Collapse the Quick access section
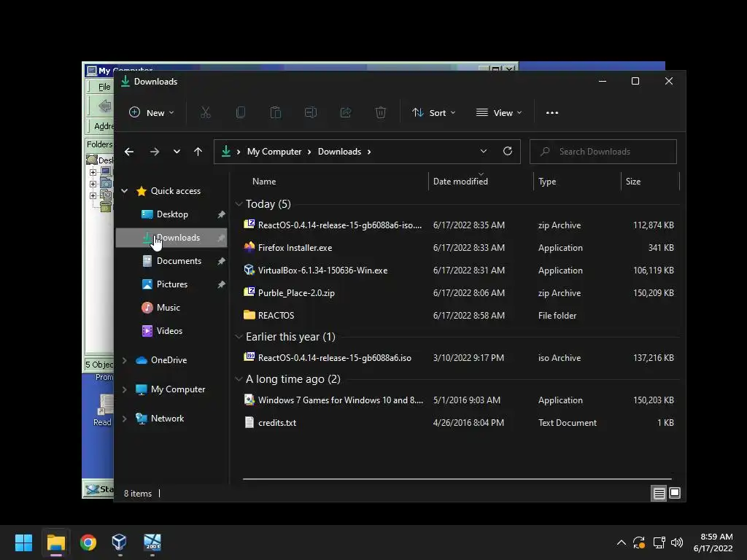 pyautogui.click(x=124, y=191)
